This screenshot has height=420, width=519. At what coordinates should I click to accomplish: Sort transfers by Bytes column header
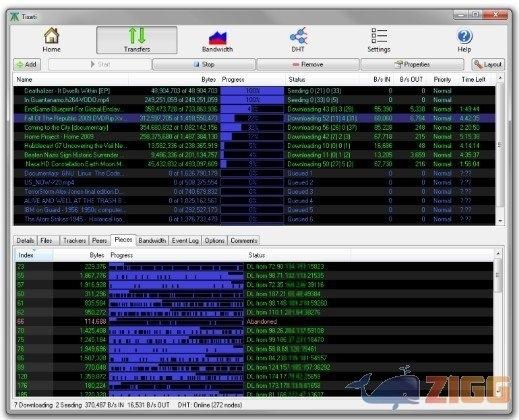(x=174, y=79)
